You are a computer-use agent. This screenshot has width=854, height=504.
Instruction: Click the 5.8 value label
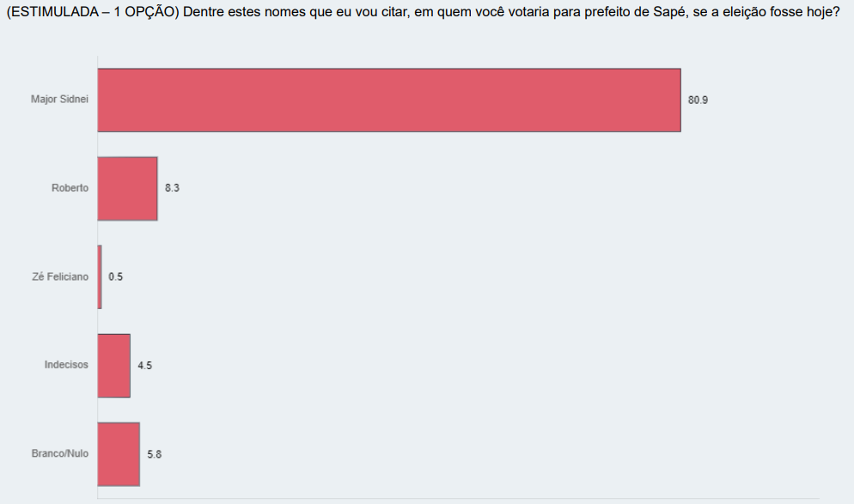click(x=154, y=454)
